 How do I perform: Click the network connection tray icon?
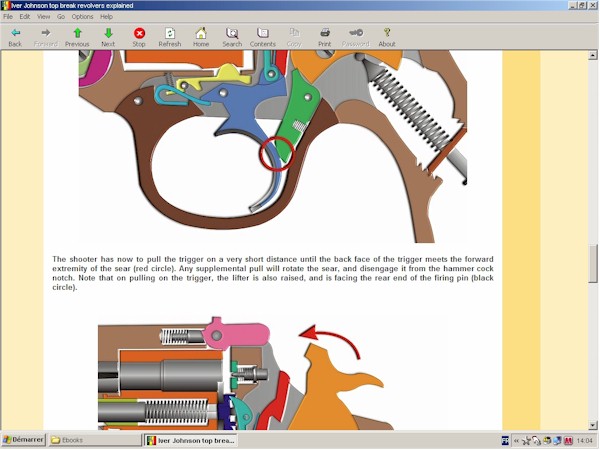(x=558, y=441)
